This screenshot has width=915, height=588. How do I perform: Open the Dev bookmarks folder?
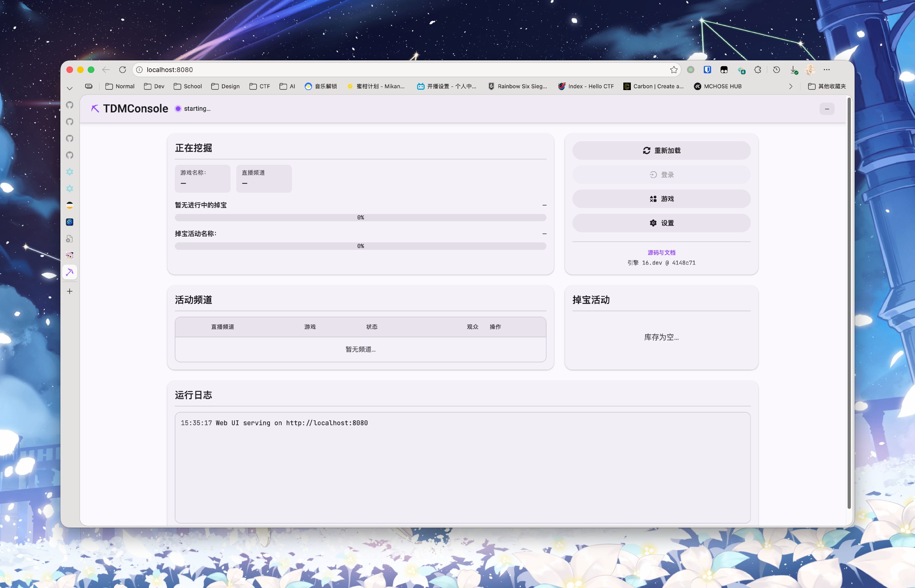154,86
